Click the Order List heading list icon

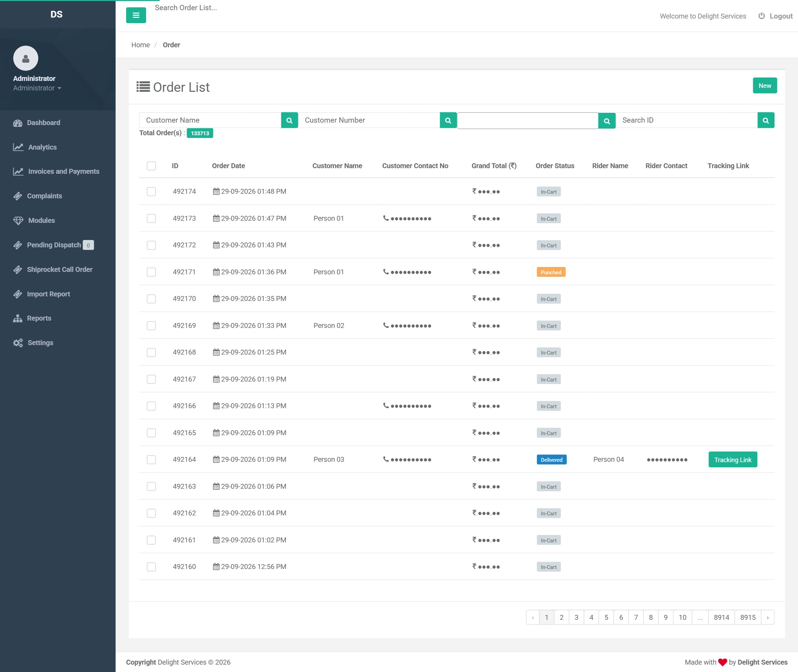tap(143, 87)
